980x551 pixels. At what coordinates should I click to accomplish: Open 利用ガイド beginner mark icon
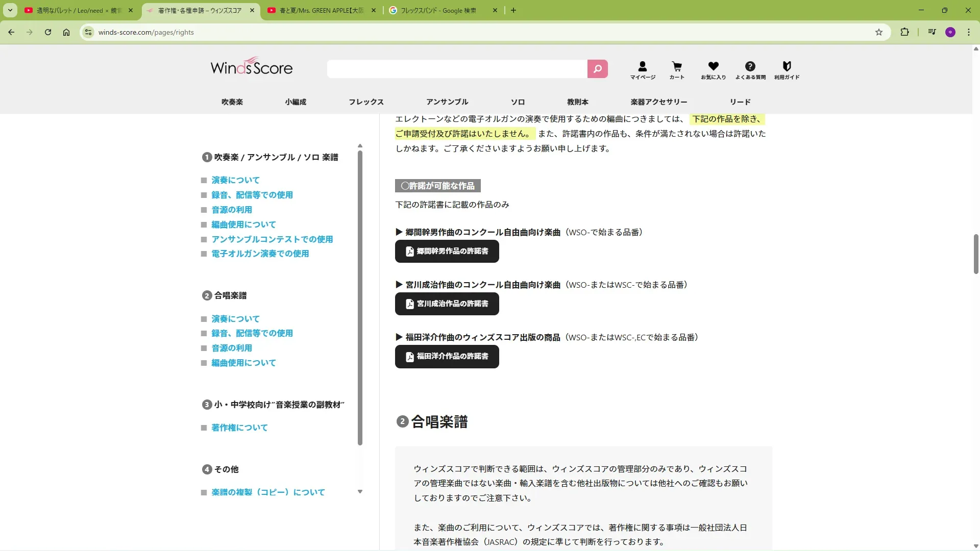(787, 70)
